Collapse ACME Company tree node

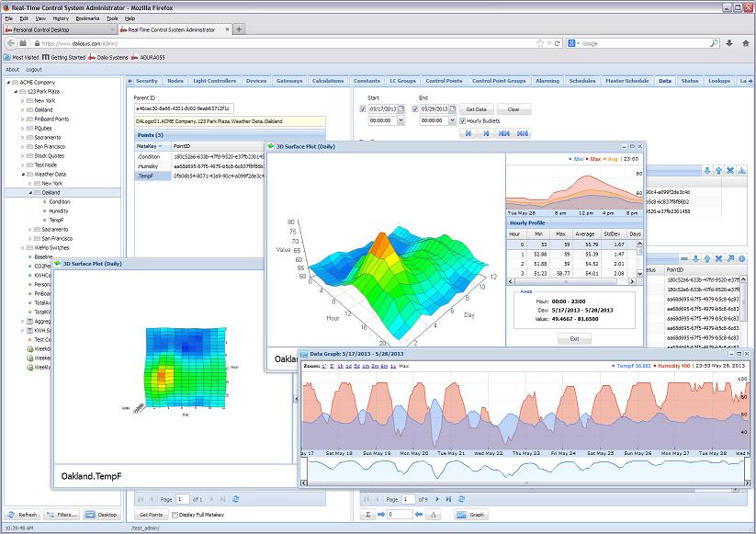point(8,83)
